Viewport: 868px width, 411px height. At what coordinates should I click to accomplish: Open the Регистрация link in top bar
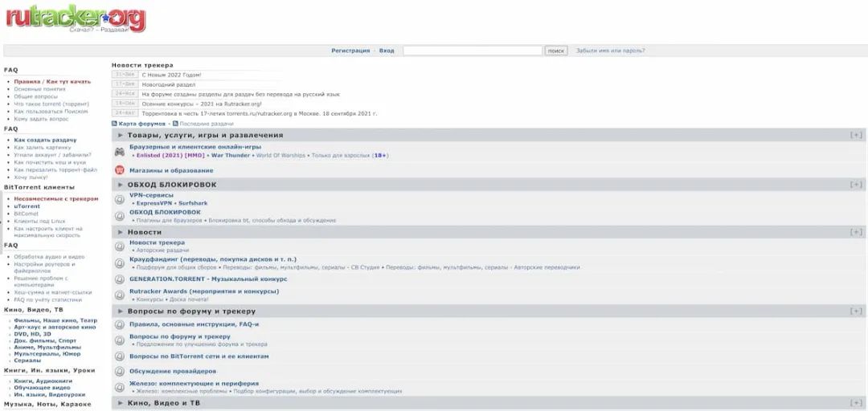[x=350, y=51]
